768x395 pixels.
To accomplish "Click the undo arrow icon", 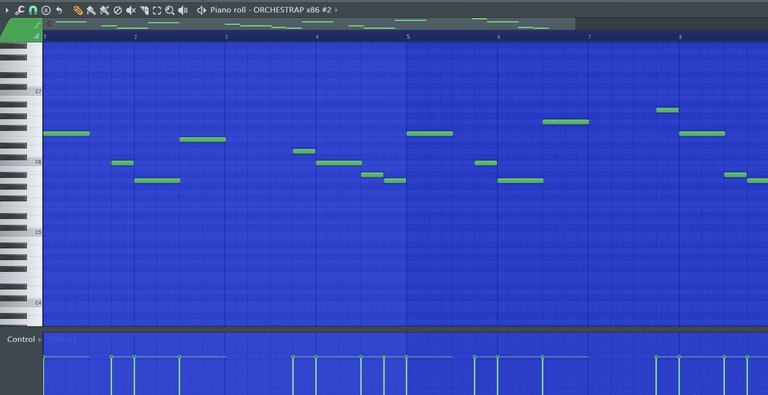I will [59, 10].
